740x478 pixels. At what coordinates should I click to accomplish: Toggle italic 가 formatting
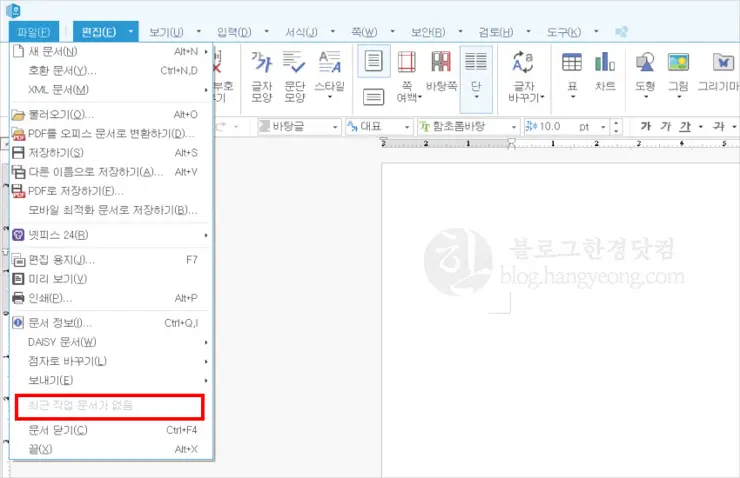pos(665,126)
